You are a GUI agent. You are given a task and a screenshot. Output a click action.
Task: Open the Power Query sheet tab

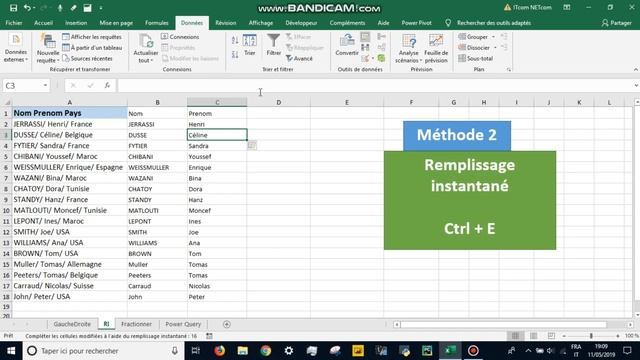pyautogui.click(x=183, y=324)
